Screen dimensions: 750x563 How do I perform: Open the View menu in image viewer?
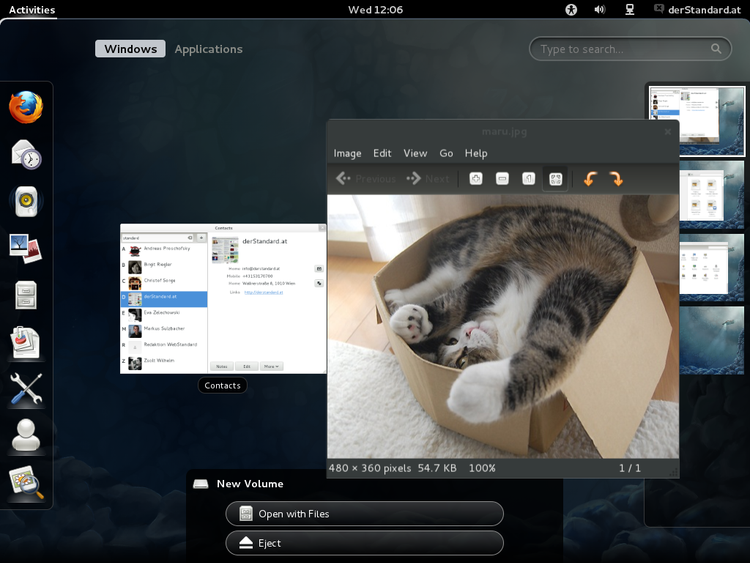click(415, 153)
